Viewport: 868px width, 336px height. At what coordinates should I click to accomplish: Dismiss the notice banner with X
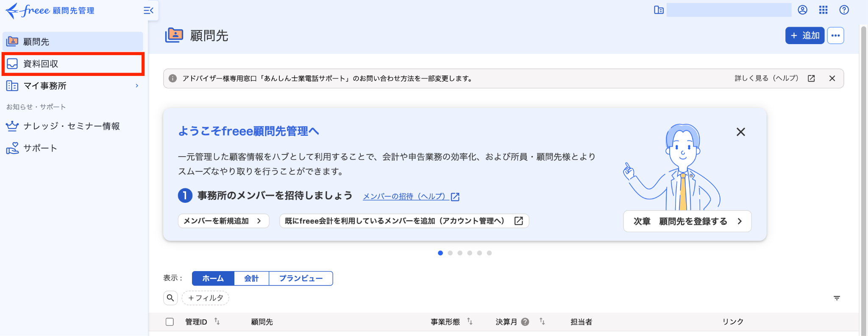[832, 78]
